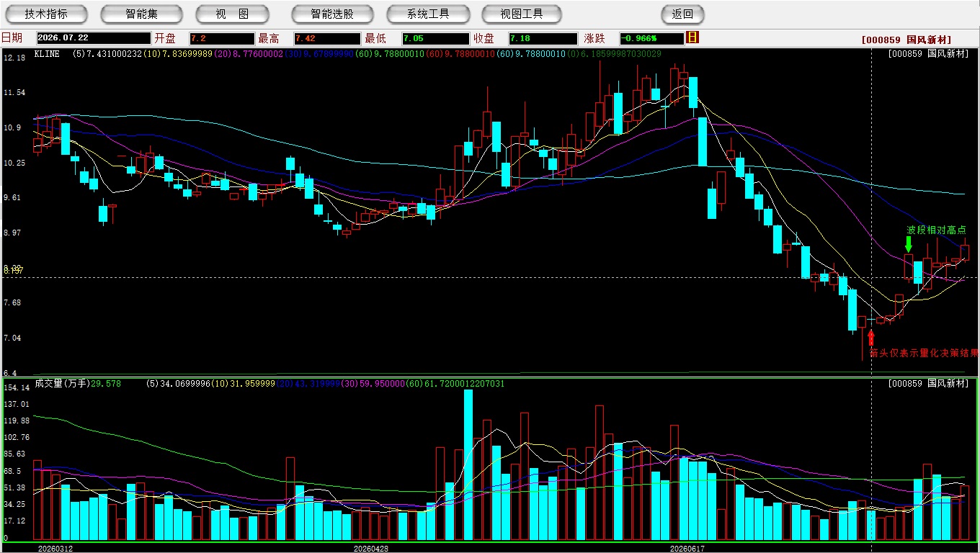Click the 20260617 date axis marker
The width and height of the screenshot is (980, 553).
click(687, 549)
